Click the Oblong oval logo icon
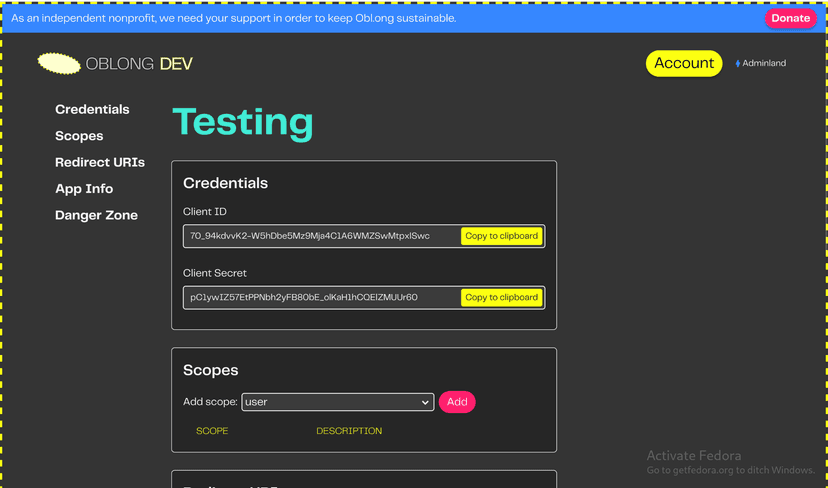 coord(59,64)
